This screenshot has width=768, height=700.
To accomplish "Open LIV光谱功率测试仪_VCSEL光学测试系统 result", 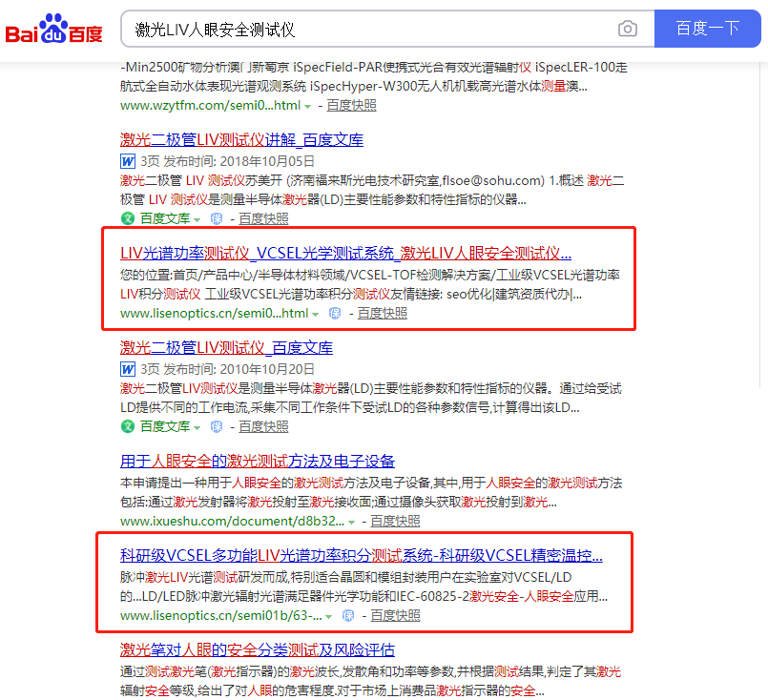I will tap(345, 253).
